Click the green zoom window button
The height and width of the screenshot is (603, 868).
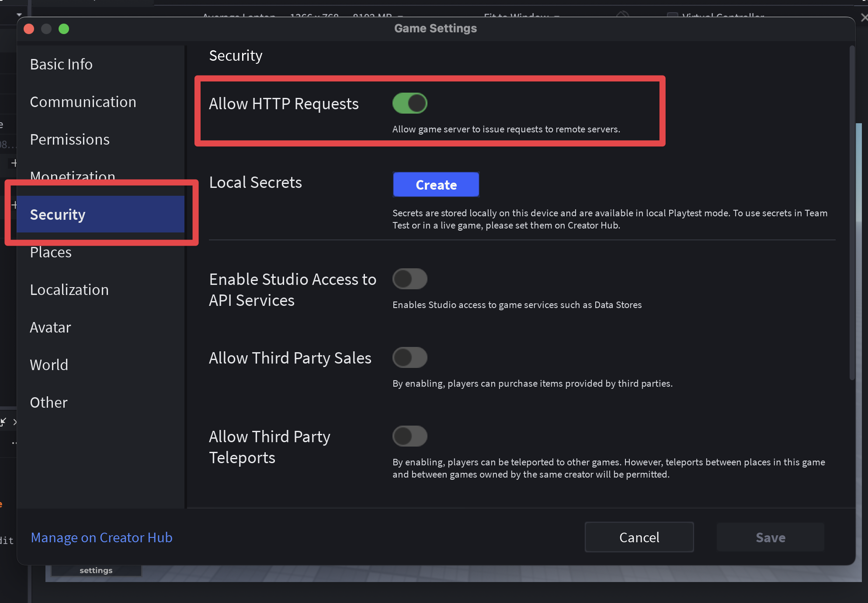coord(64,29)
